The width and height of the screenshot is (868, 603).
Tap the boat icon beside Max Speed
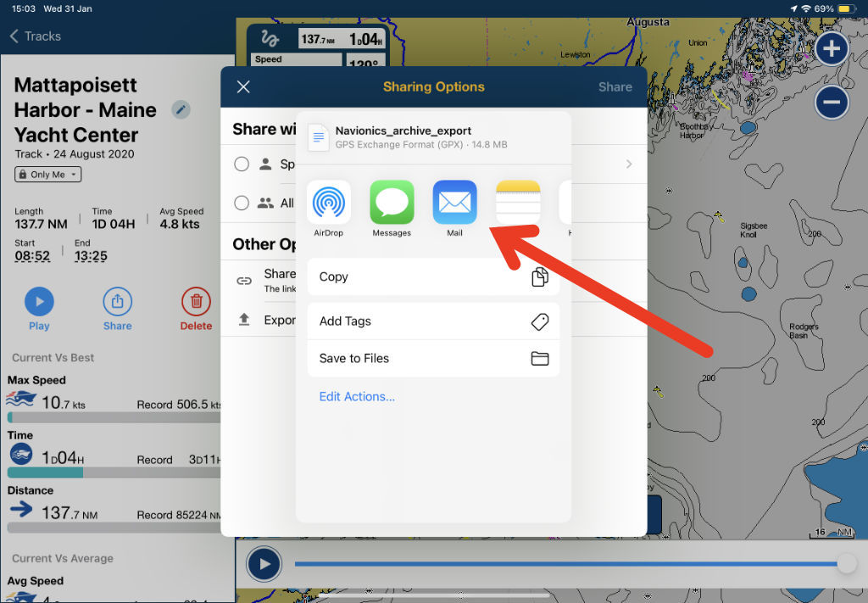(21, 398)
